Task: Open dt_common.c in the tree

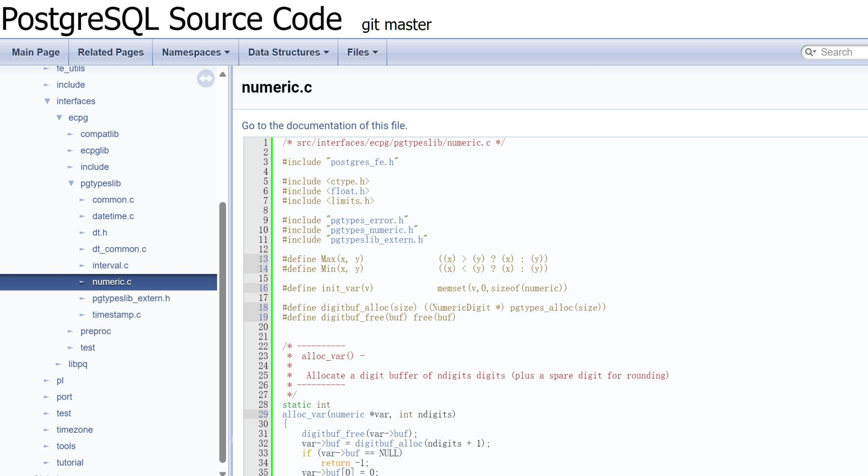Action: coord(119,249)
